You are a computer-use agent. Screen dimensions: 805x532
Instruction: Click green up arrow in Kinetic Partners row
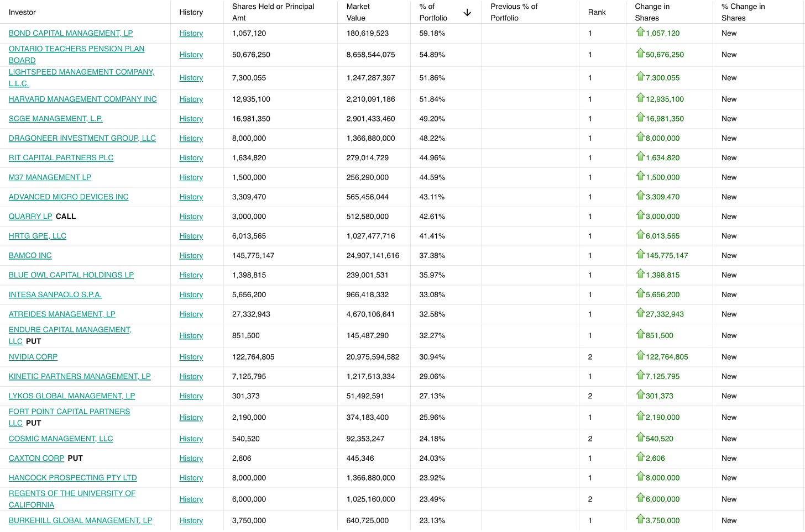pos(640,376)
